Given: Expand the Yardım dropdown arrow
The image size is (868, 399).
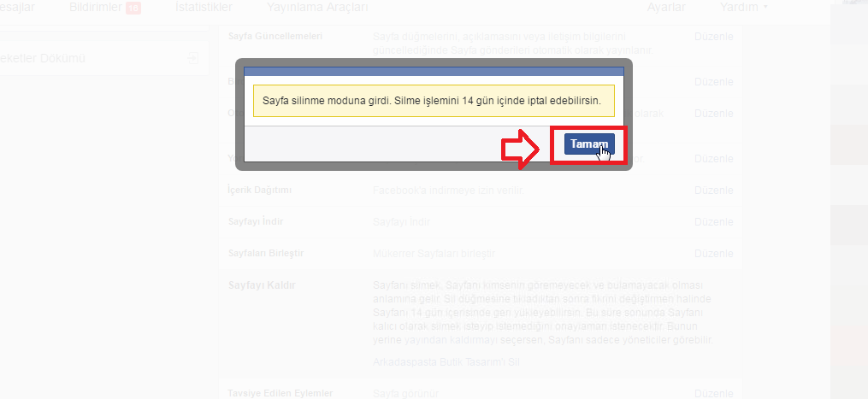Looking at the screenshot, I should [765, 7].
